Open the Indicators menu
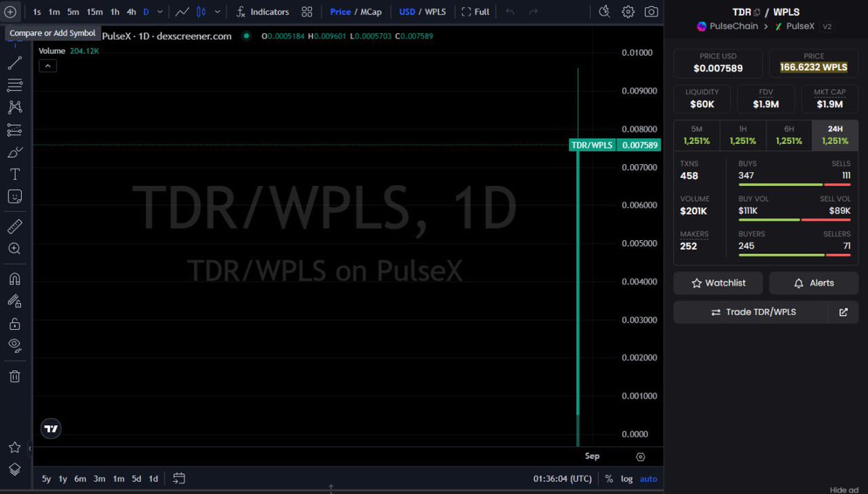868x494 pixels. (x=263, y=12)
